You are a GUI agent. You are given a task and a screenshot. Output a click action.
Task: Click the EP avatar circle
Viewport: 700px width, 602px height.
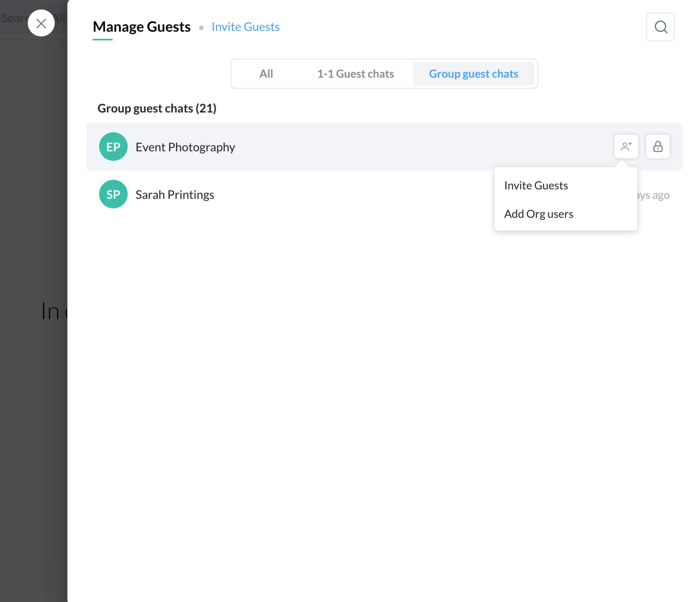(x=113, y=147)
